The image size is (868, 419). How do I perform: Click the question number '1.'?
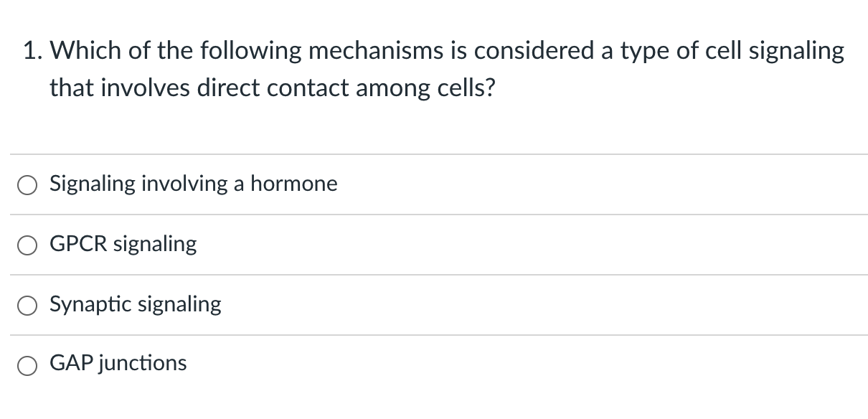point(32,51)
